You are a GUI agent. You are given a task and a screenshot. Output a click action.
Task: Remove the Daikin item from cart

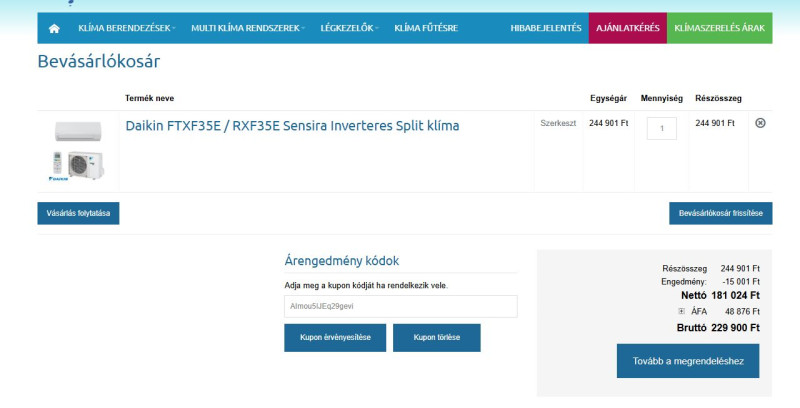(760, 123)
